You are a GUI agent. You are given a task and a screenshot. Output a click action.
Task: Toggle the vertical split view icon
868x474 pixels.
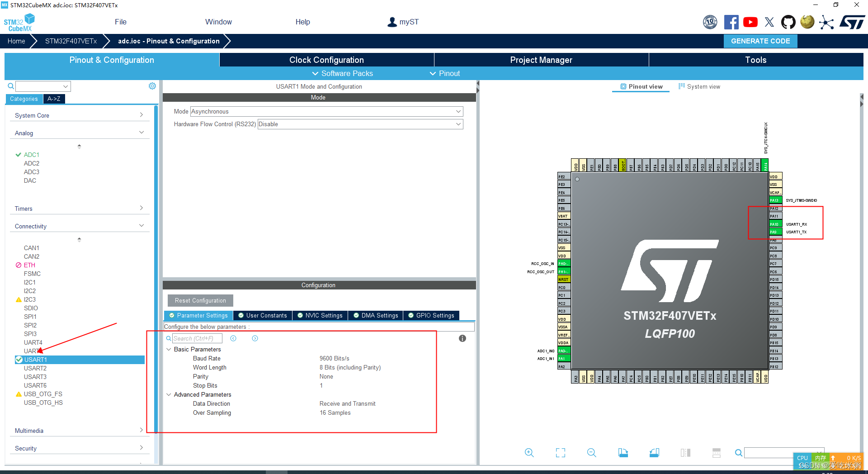coord(685,453)
